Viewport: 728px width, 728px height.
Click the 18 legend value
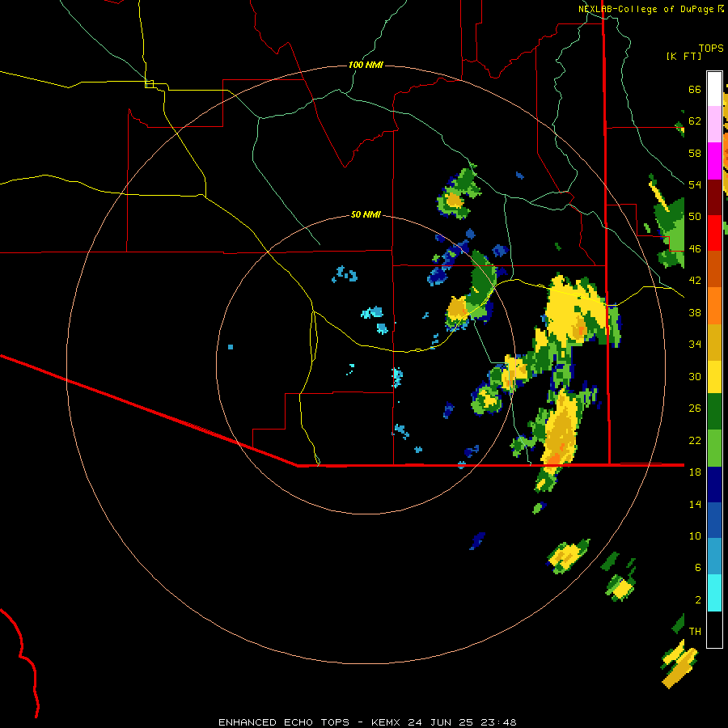pyautogui.click(x=695, y=472)
